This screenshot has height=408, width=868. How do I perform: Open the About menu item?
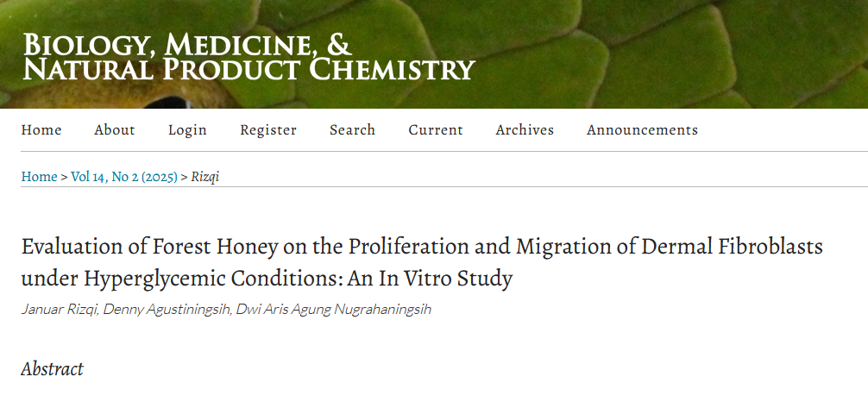(115, 130)
